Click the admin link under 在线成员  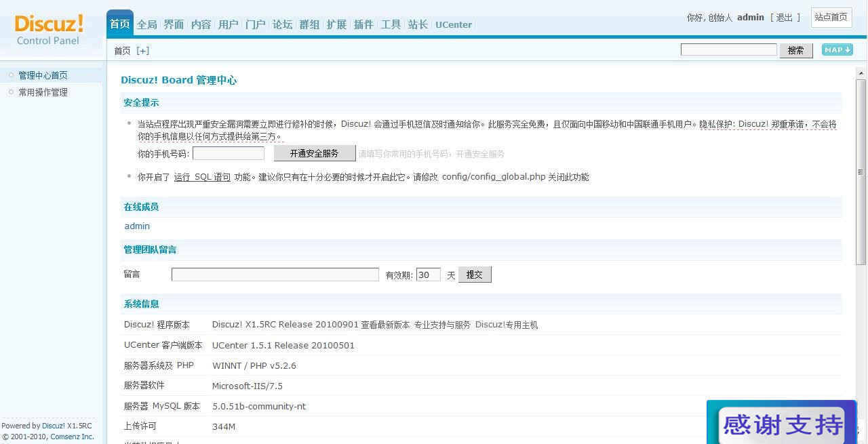137,226
